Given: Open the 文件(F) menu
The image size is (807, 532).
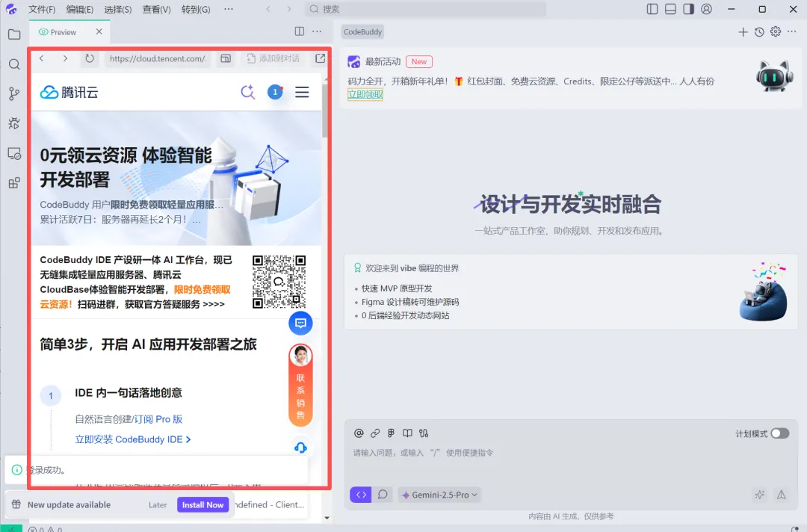Looking at the screenshot, I should [42, 9].
